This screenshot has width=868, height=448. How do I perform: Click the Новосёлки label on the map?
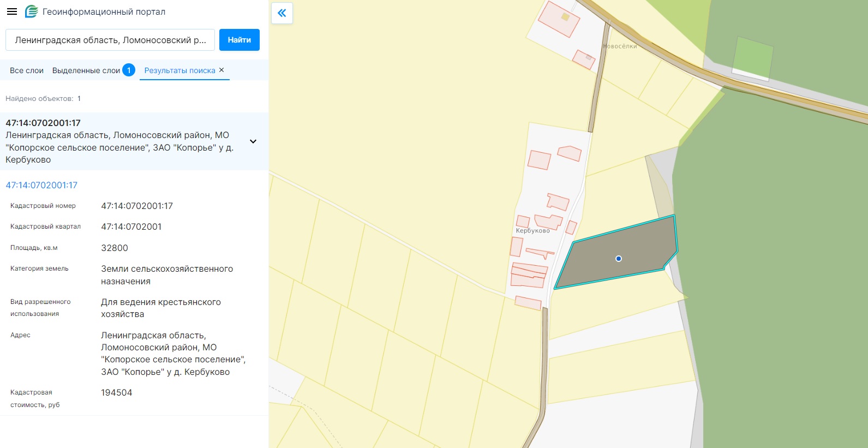click(x=620, y=46)
